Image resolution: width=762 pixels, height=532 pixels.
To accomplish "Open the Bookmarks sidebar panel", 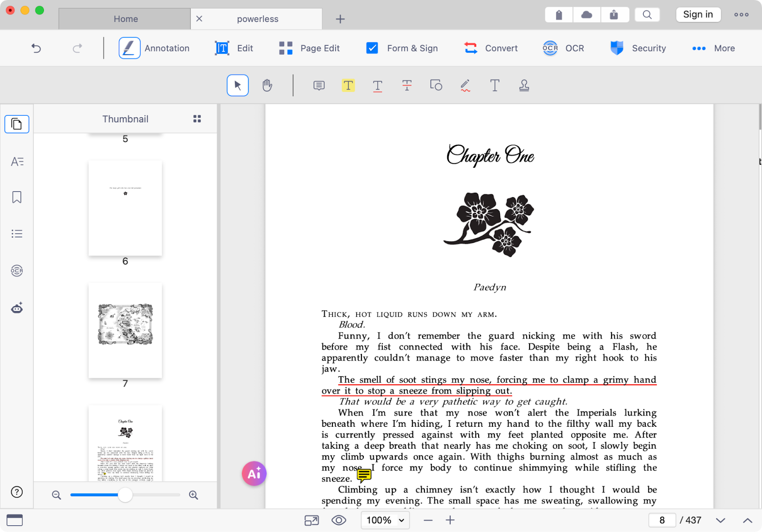I will click(x=17, y=197).
